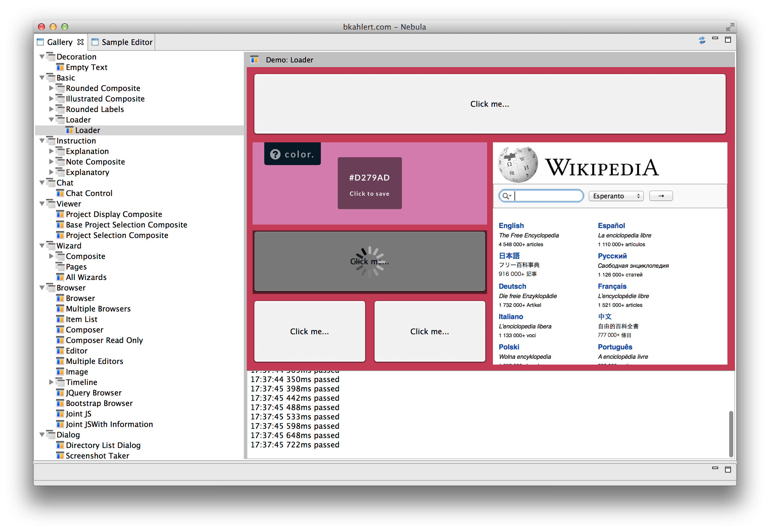
Task: Maximize the bottom panel
Action: click(728, 469)
